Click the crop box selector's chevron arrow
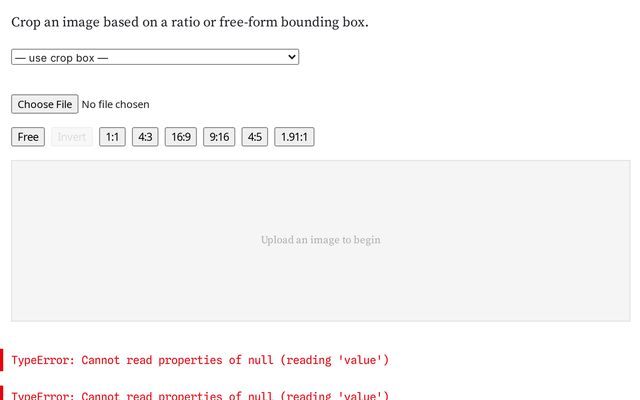The width and height of the screenshot is (640, 400). coord(291,58)
